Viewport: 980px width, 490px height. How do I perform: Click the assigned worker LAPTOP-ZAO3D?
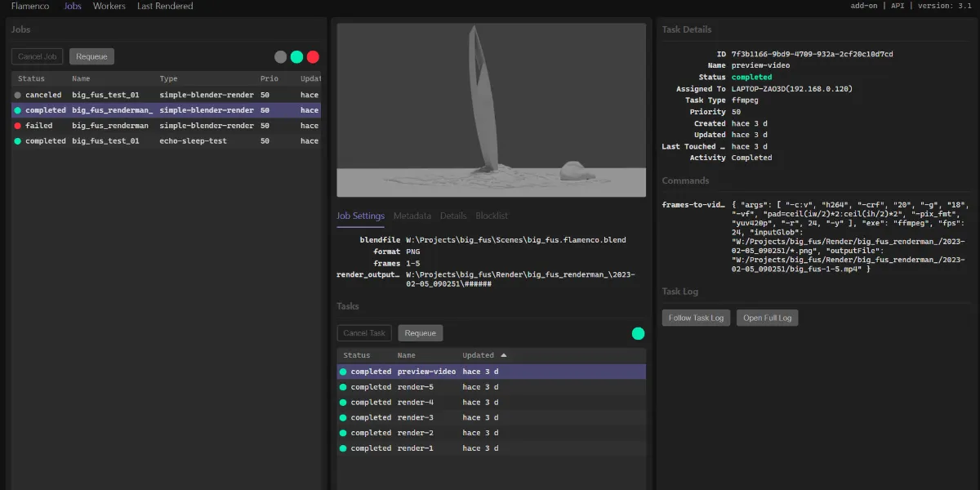[x=791, y=89]
